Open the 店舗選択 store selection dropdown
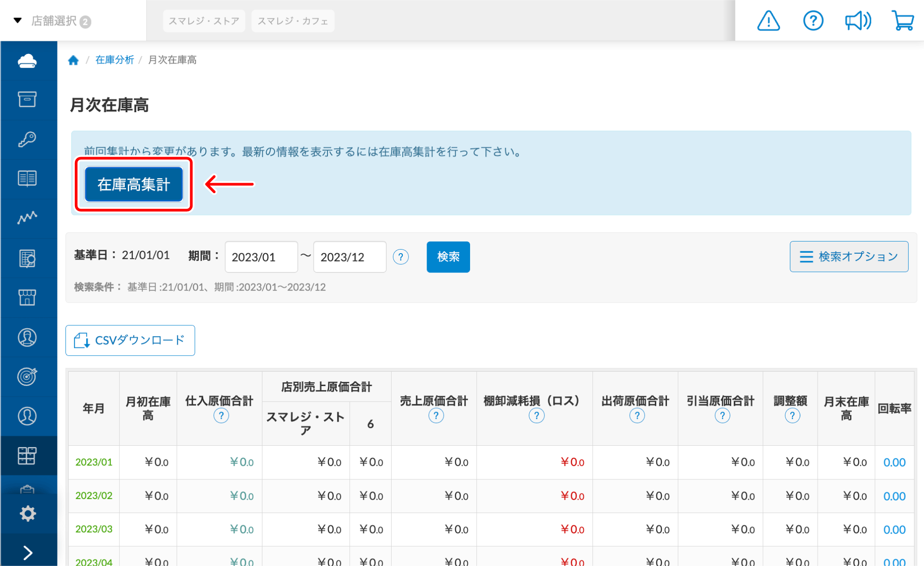924x566 pixels. [x=54, y=21]
